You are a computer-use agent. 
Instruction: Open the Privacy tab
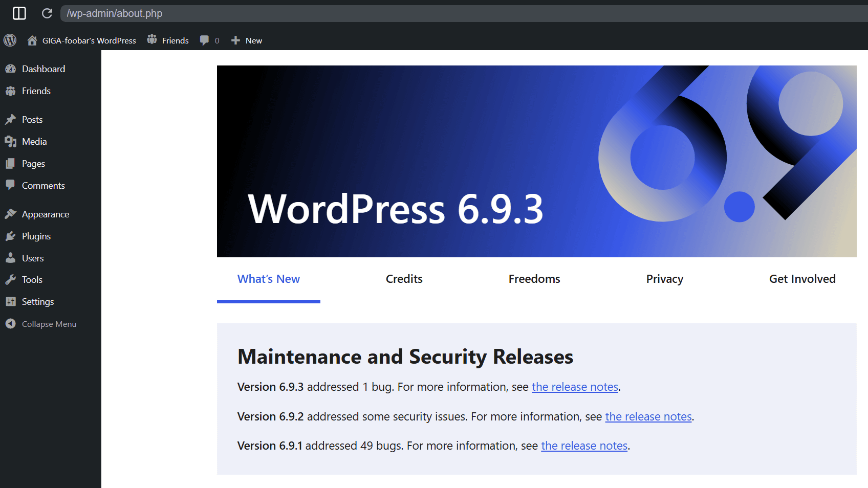coord(664,279)
